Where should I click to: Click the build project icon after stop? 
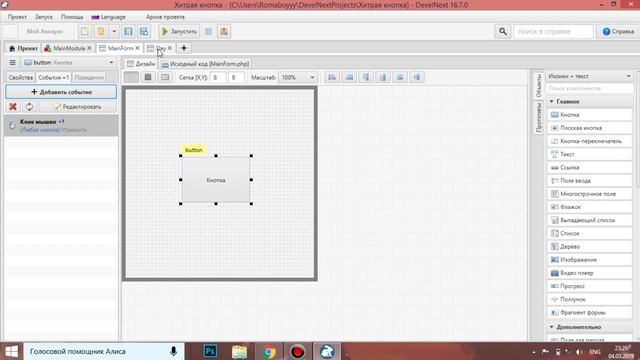coord(224,31)
